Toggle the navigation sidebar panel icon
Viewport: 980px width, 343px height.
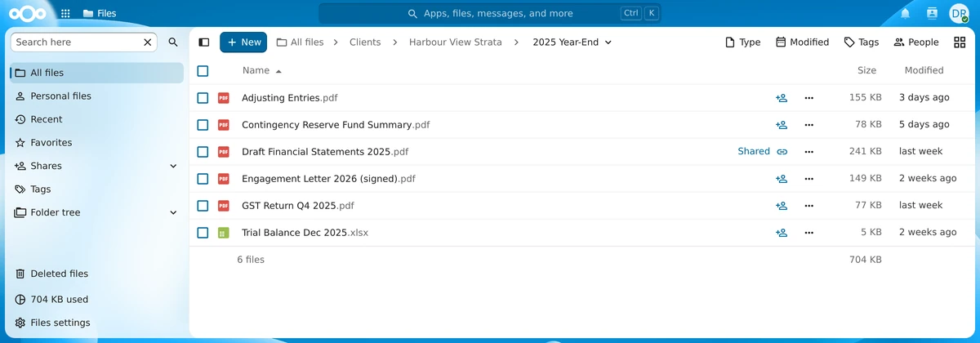pyautogui.click(x=204, y=42)
